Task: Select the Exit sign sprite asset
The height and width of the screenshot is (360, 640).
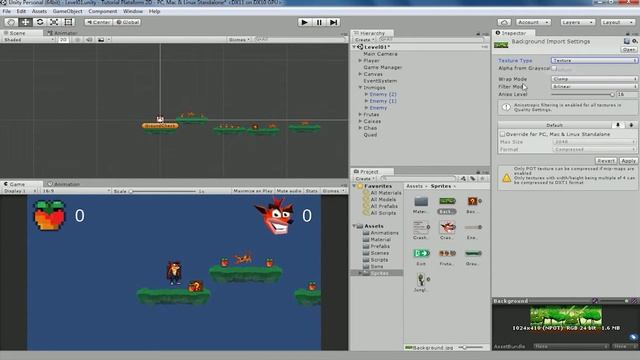Action: click(x=421, y=253)
